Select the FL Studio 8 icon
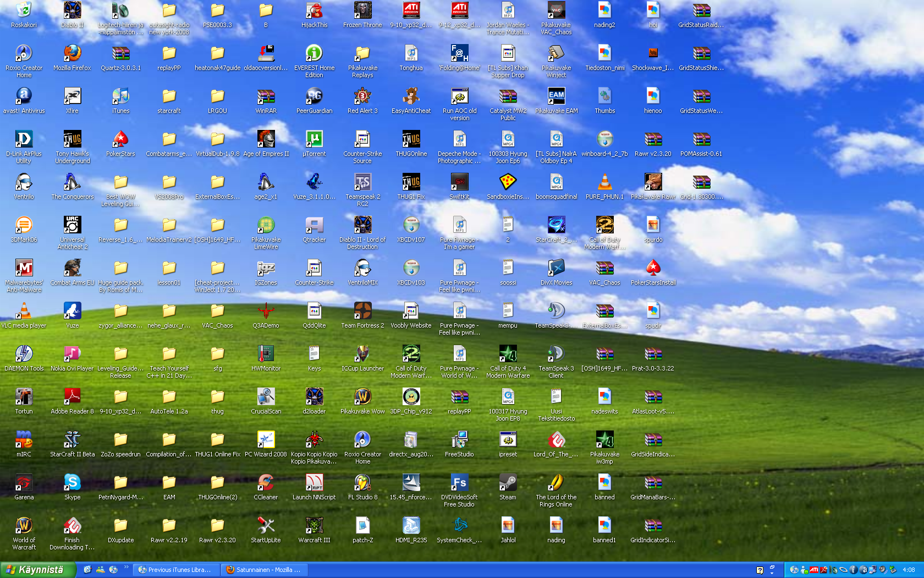 (x=362, y=483)
